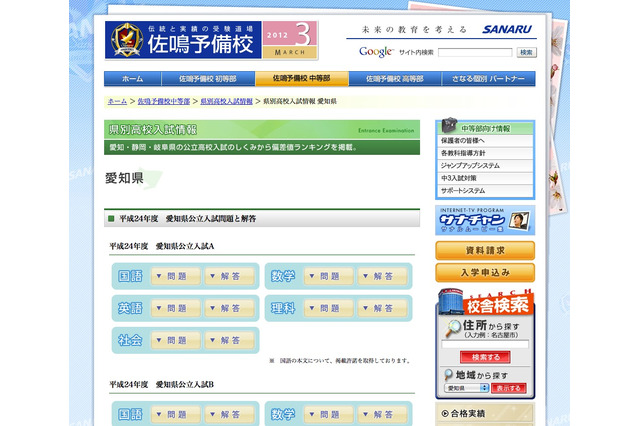Screen dimensions: 640x426
Task: Open 入試A 社会 問題 dropdown button
Action: point(176,340)
